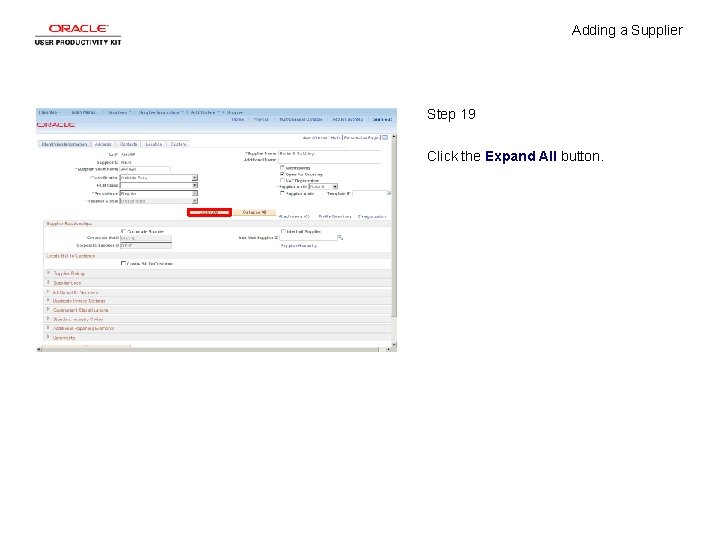Tick the Withholding checkbox
This screenshot has width=720, height=540.
[282, 168]
